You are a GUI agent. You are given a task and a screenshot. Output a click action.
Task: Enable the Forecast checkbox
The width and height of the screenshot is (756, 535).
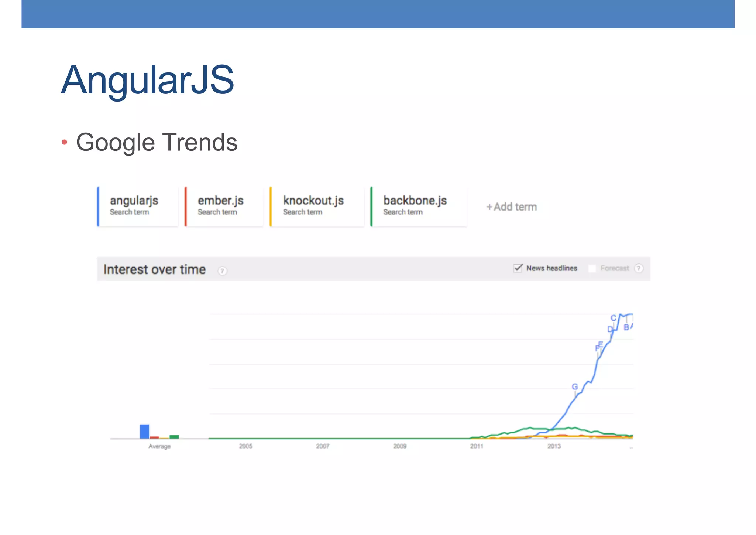(x=592, y=268)
